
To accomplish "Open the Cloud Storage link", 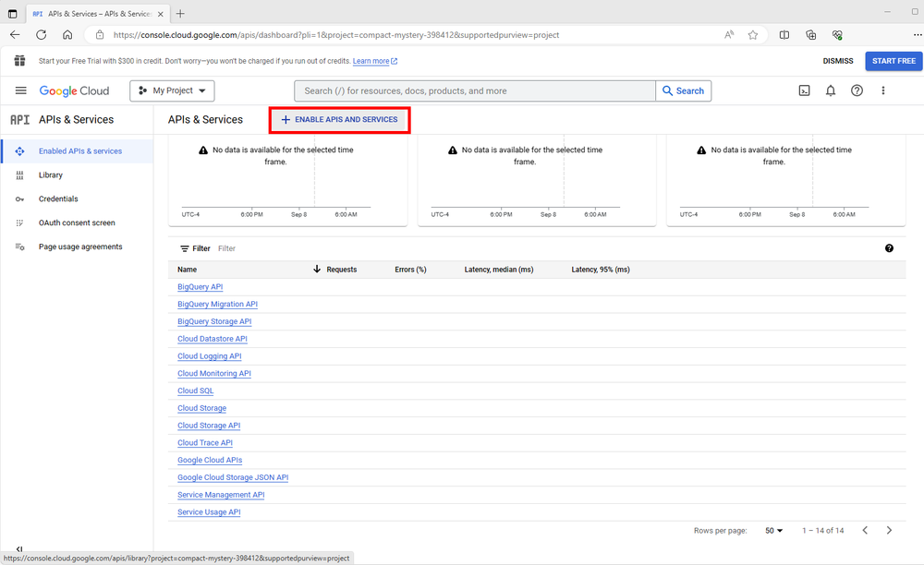I will 201,408.
